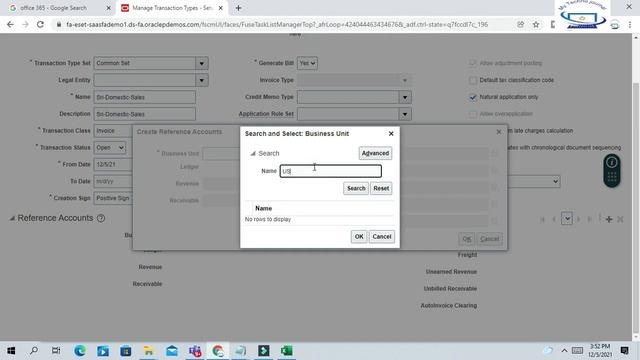This screenshot has height=360, width=640.
Task: Open Transaction Type Set dropdown arrow
Action: click(x=202, y=63)
